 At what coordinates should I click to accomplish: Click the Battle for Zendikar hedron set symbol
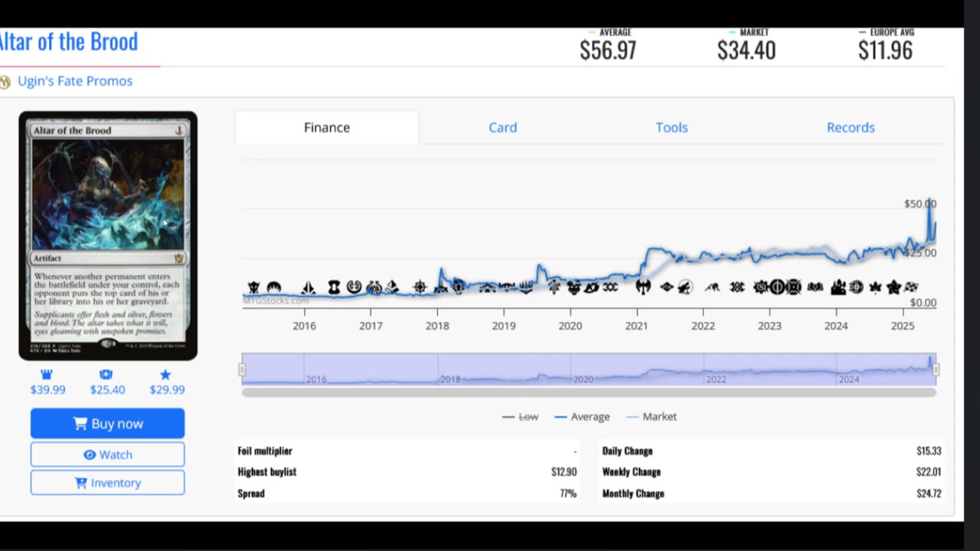click(x=309, y=288)
